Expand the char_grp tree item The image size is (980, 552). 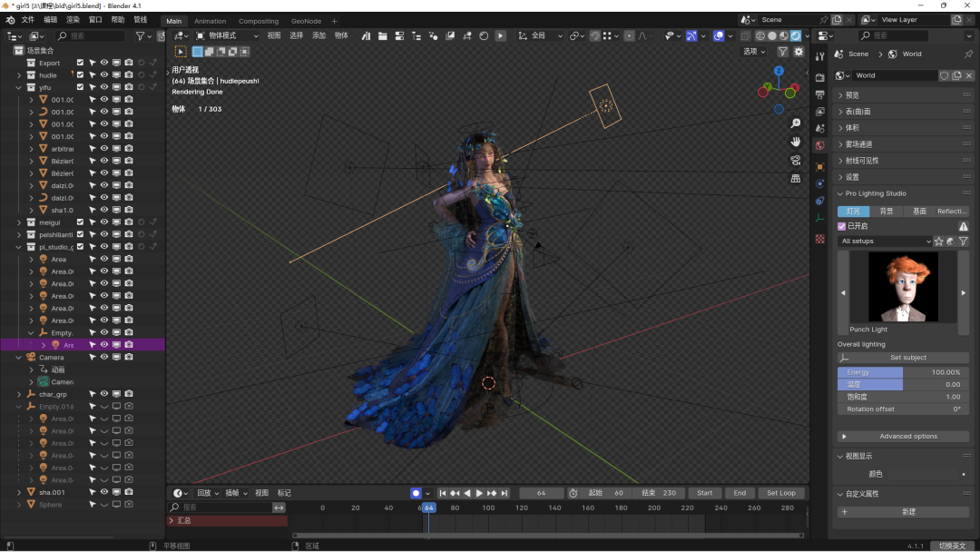click(x=19, y=394)
